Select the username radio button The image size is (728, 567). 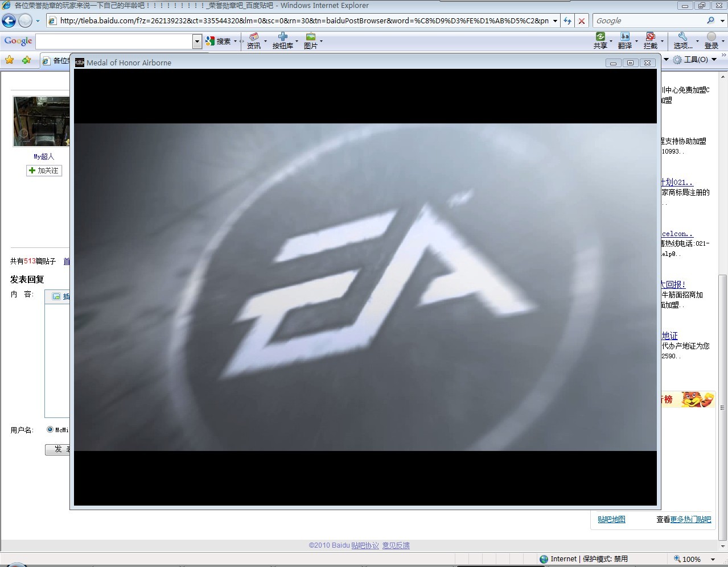(50, 430)
